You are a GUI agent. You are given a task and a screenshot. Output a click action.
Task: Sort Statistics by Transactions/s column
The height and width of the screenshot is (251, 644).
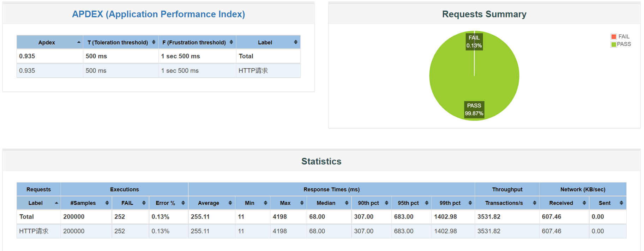click(507, 203)
